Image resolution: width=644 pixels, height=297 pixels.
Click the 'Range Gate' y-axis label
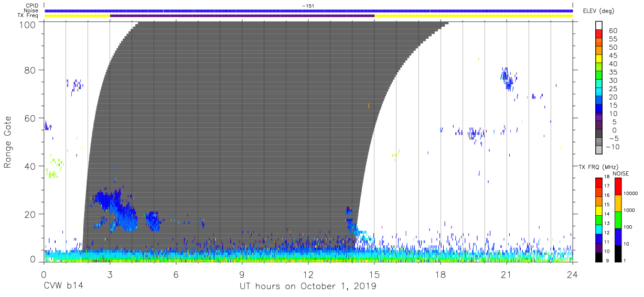(x=8, y=141)
